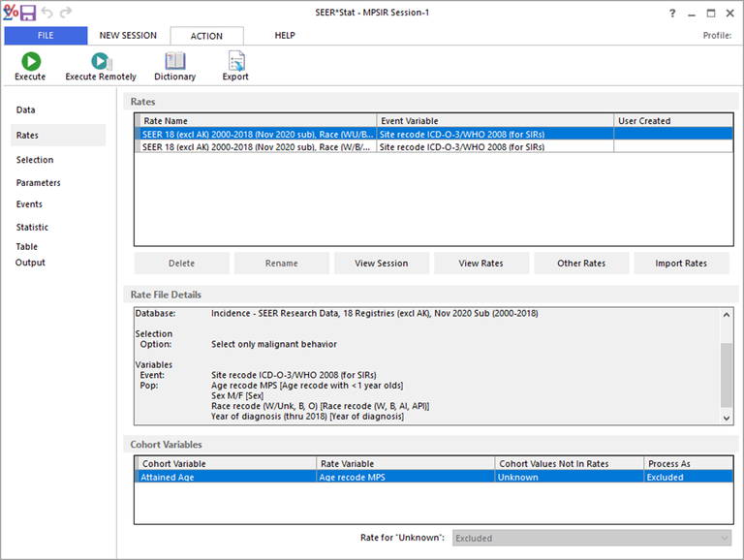Click the Execute green play icon

coord(30,62)
